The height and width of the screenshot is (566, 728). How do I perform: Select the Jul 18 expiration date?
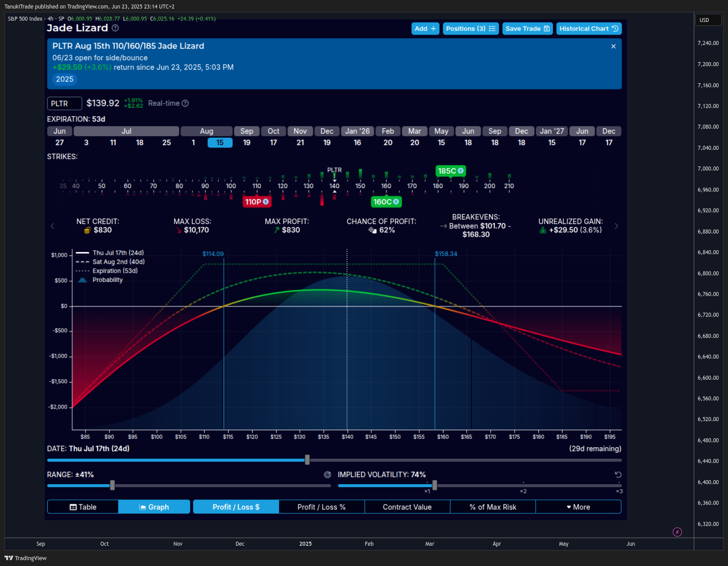[140, 143]
